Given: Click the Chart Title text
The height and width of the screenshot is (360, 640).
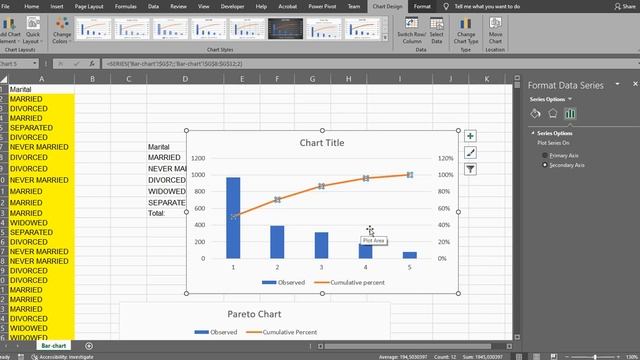Looking at the screenshot, I should (322, 143).
